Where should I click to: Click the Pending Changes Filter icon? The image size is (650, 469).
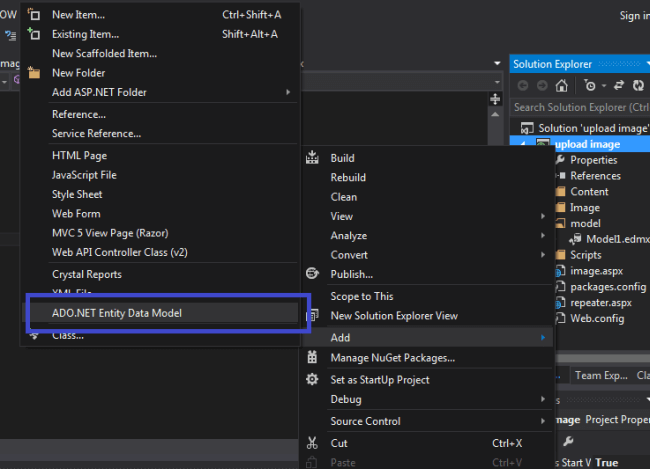pyautogui.click(x=589, y=85)
